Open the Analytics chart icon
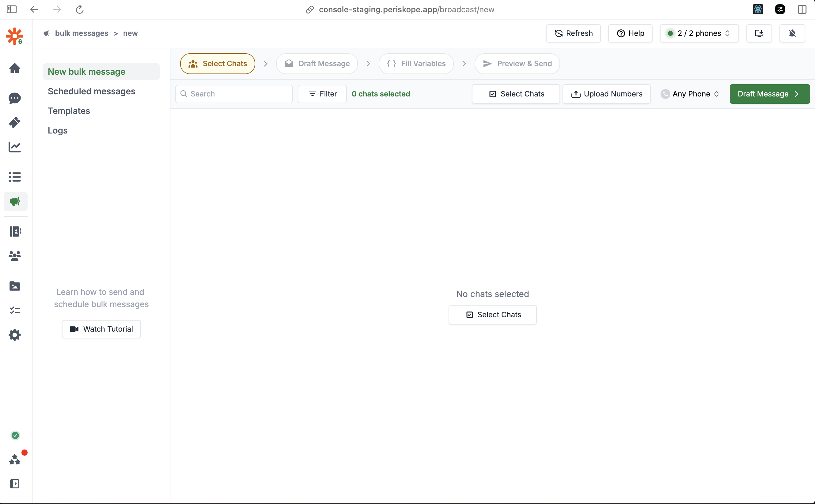 coord(15,147)
